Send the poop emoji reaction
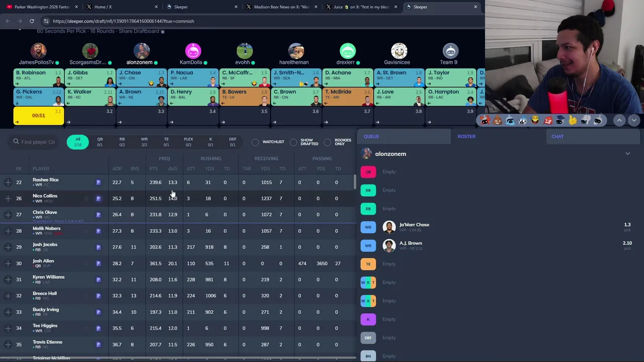 coord(498,120)
